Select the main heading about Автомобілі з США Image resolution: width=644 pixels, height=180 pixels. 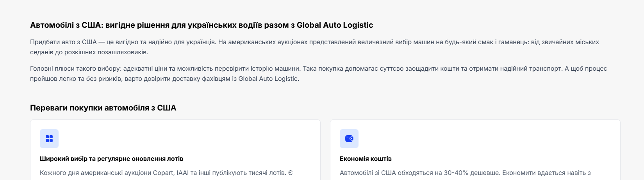202,25
